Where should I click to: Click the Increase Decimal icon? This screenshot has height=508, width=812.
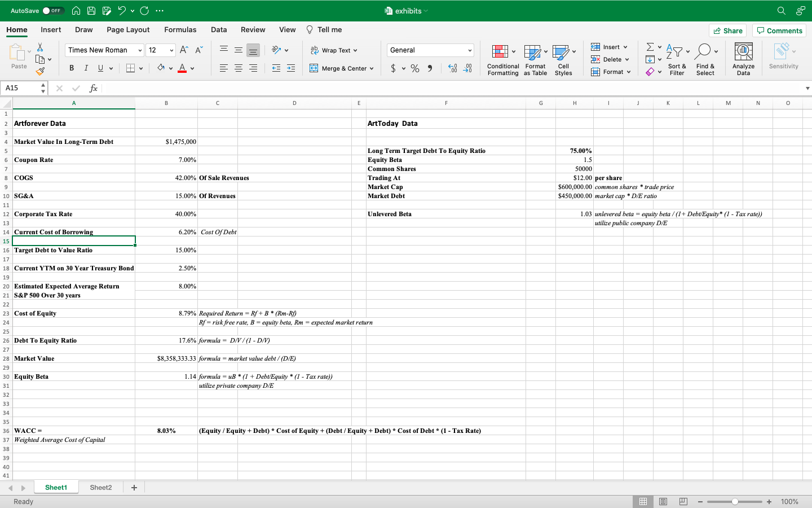[x=452, y=68]
